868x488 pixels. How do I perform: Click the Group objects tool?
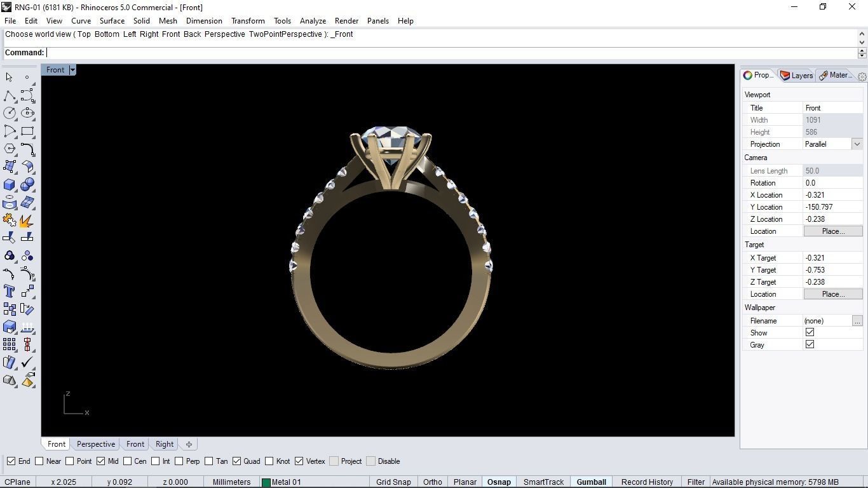(x=9, y=255)
